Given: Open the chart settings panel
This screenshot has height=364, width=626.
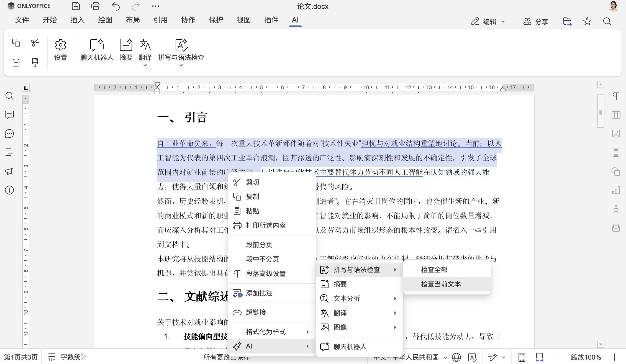Looking at the screenshot, I should (x=616, y=190).
